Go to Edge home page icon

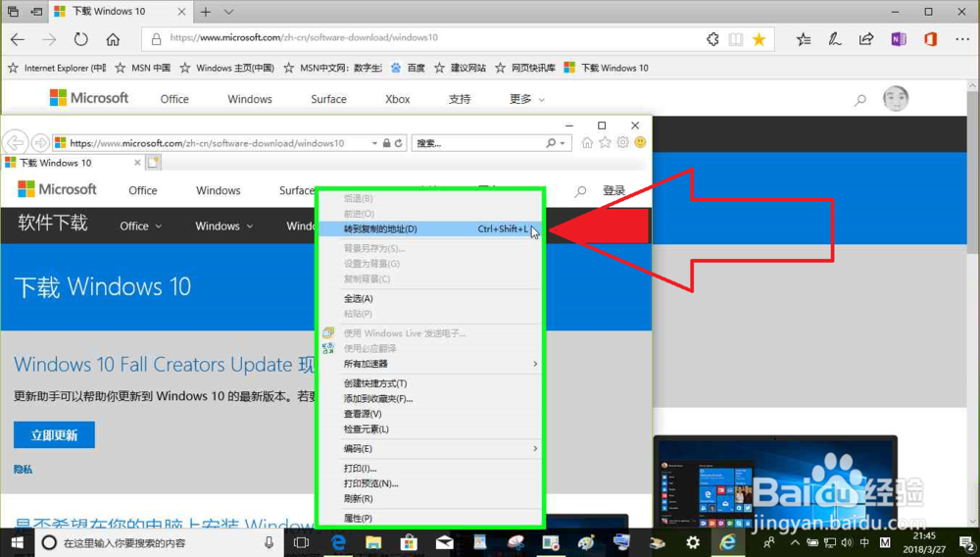pos(113,39)
